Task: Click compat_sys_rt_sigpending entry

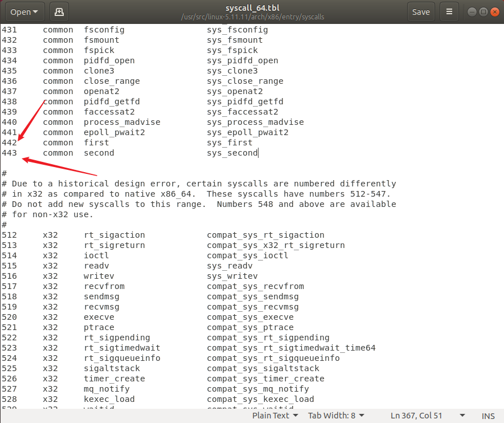Action: pos(268,337)
